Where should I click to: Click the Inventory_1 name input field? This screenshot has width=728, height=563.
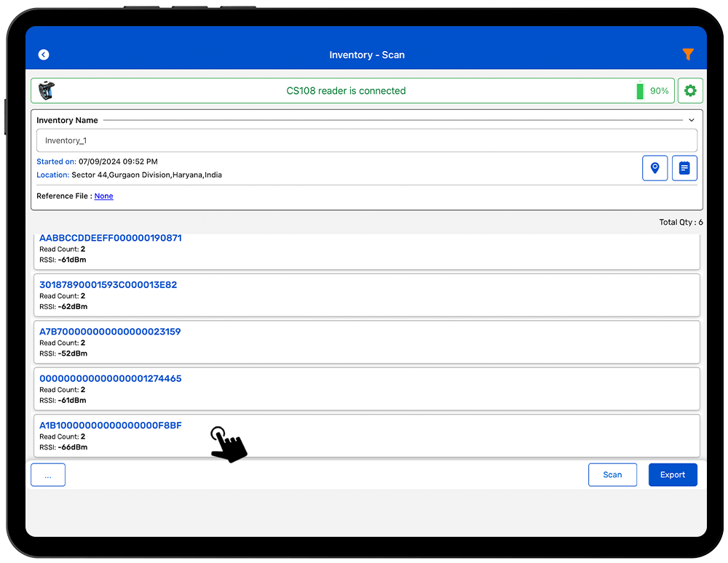(x=366, y=140)
